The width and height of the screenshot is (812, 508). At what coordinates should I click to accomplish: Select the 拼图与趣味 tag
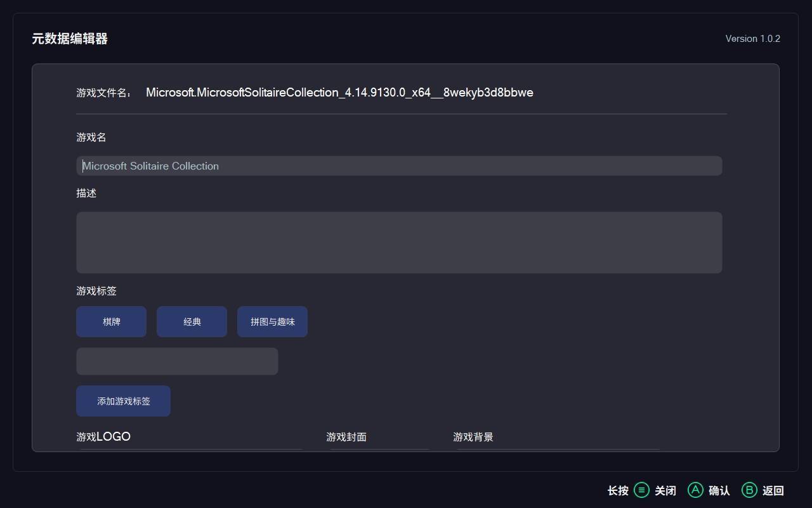pos(272,322)
